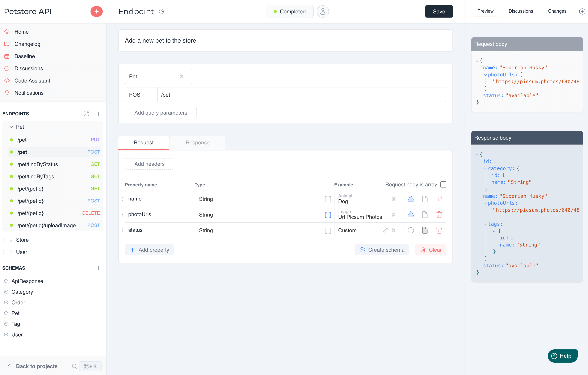Switch to the Response tab
588x375 pixels.
[197, 142]
